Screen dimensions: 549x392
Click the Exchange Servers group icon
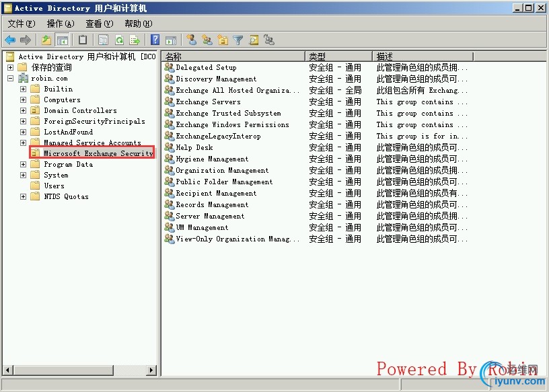[x=170, y=102]
